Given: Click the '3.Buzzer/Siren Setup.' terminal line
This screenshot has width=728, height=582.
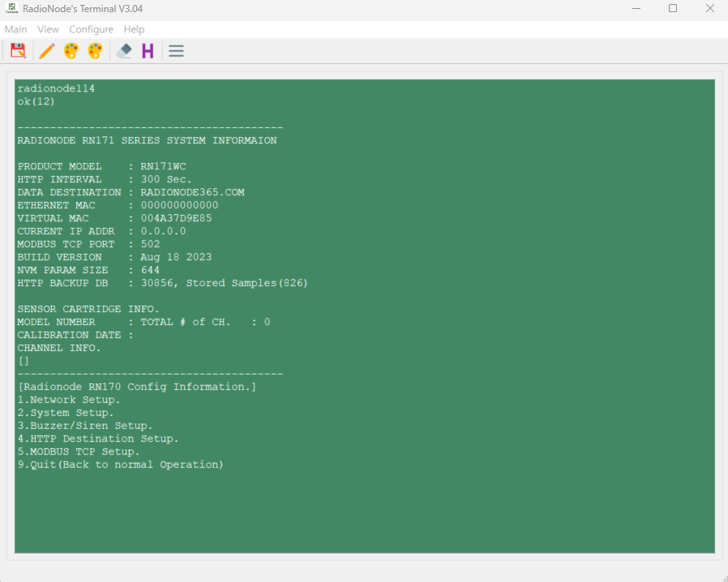Looking at the screenshot, I should tap(85, 426).
